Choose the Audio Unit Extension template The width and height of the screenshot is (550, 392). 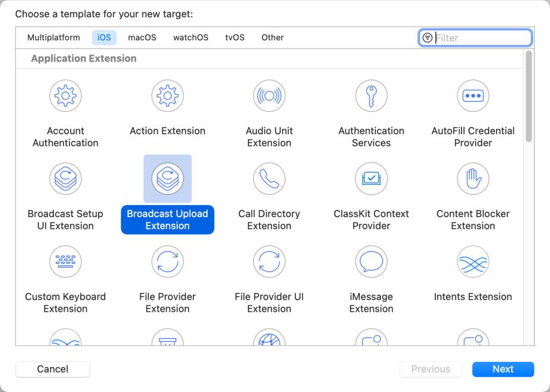pos(269,110)
